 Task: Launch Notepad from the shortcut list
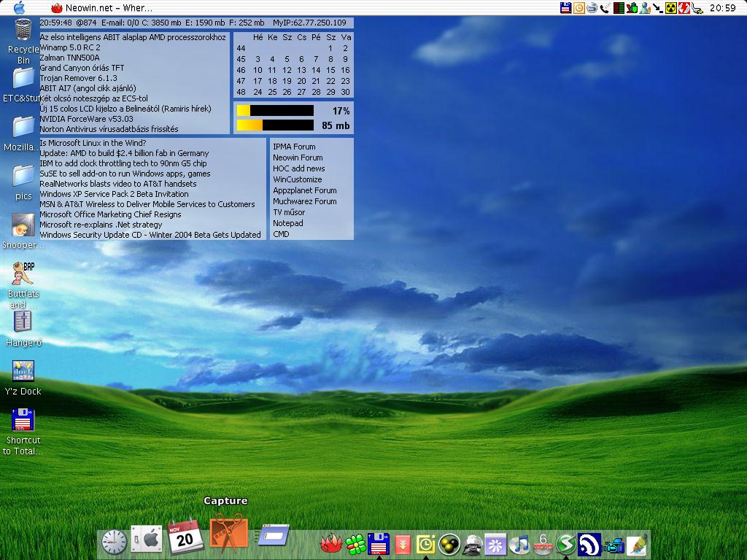tap(287, 223)
